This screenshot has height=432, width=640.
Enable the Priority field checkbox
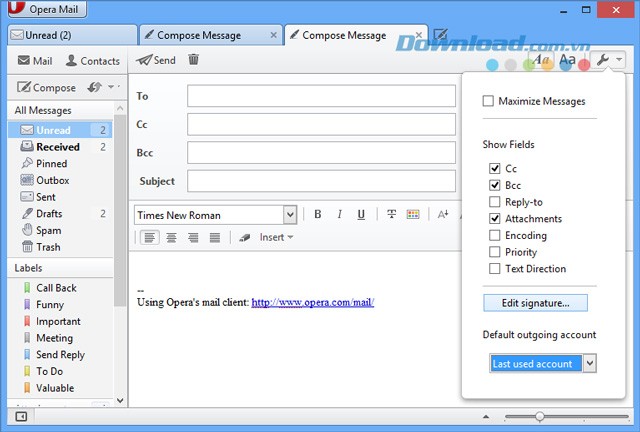(x=495, y=252)
